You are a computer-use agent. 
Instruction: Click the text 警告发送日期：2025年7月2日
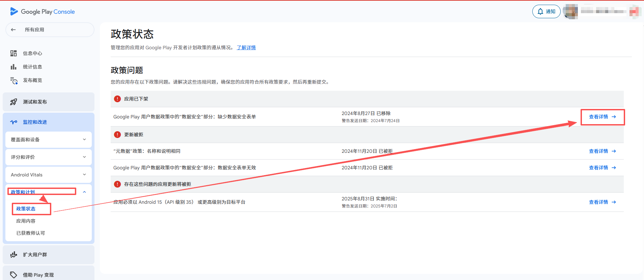click(369, 206)
